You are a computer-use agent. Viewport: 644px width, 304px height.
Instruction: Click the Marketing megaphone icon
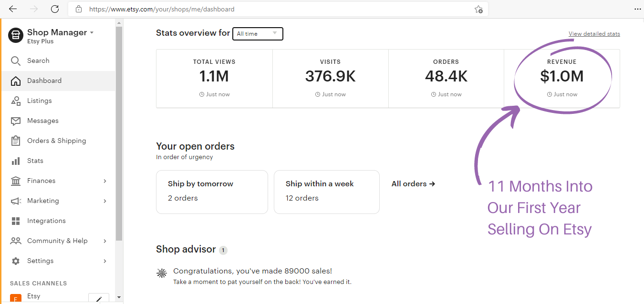[x=16, y=201]
